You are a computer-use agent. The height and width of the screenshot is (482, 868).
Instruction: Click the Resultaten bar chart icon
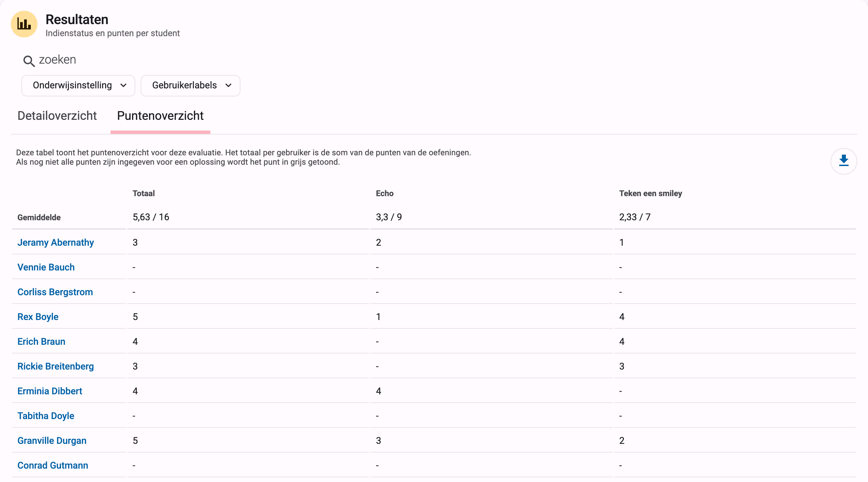[x=24, y=24]
